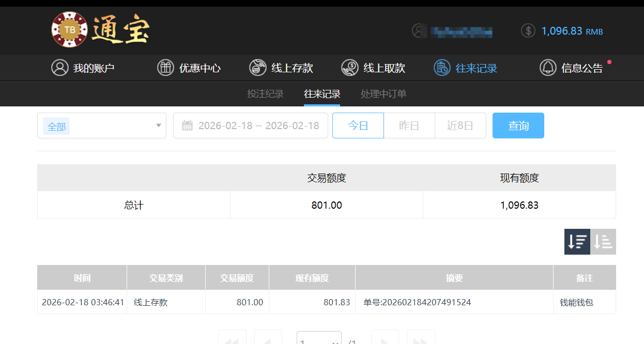
Task: Select the 昨日 filter button
Action: tap(409, 125)
